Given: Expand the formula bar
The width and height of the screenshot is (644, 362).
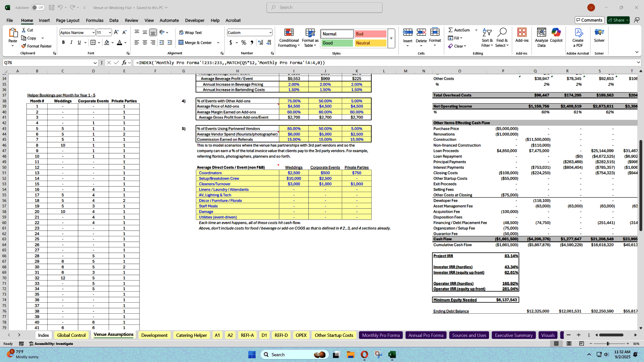Looking at the screenshot, I should pyautogui.click(x=638, y=62).
